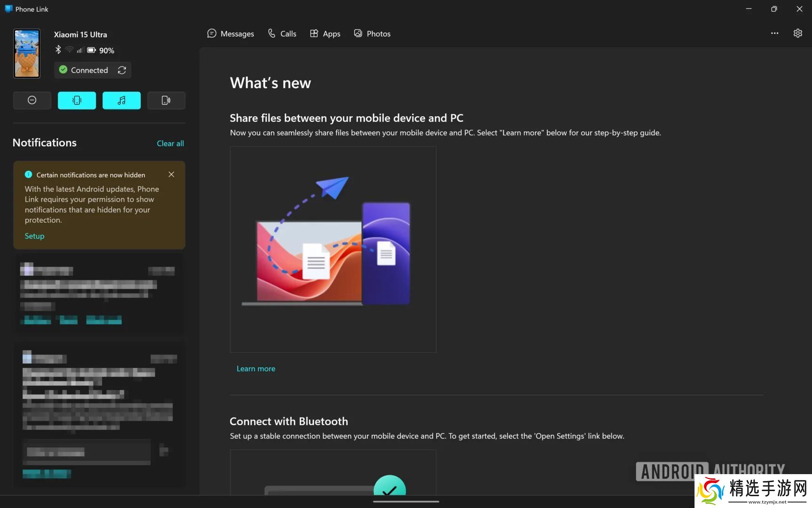The image size is (812, 508).
Task: Open the Photos tab
Action: click(x=372, y=34)
